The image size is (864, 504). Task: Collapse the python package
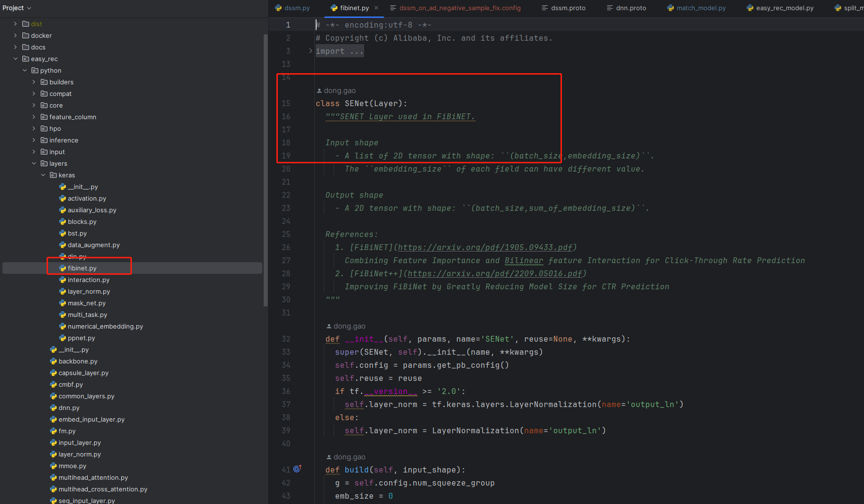[25, 70]
